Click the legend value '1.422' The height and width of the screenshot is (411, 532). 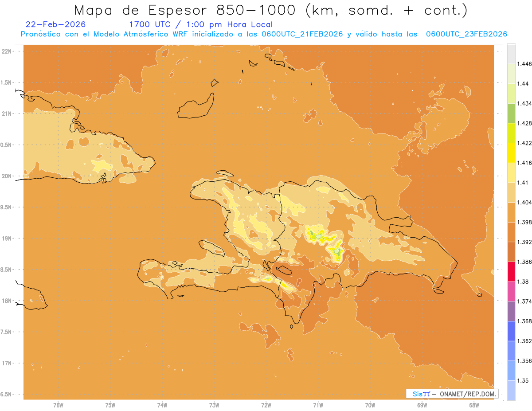524,143
